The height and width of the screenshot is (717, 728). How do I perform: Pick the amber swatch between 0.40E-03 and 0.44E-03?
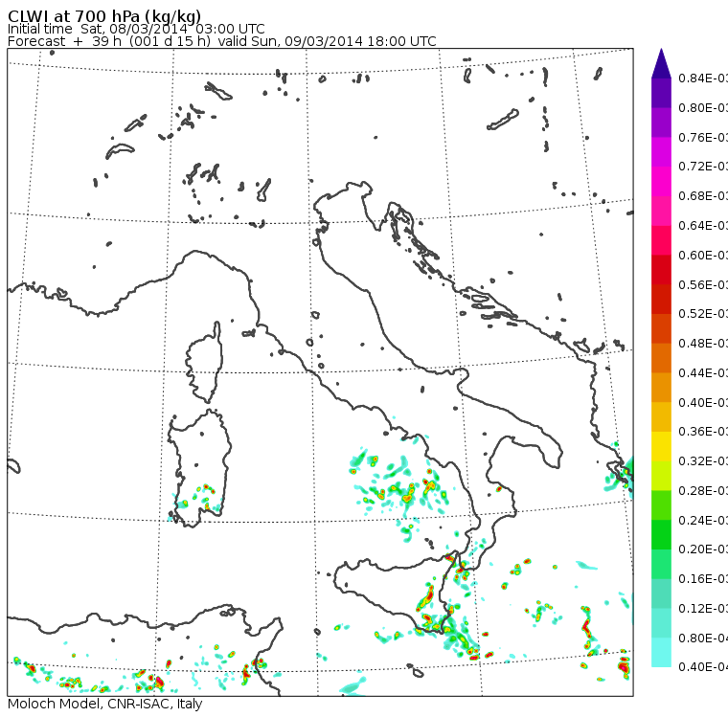[661, 388]
